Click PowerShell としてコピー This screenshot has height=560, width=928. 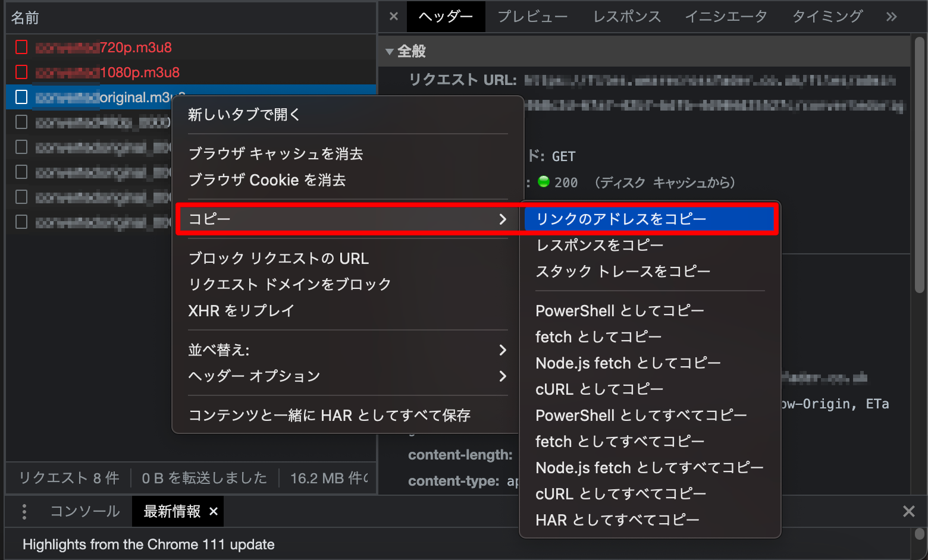650,311
